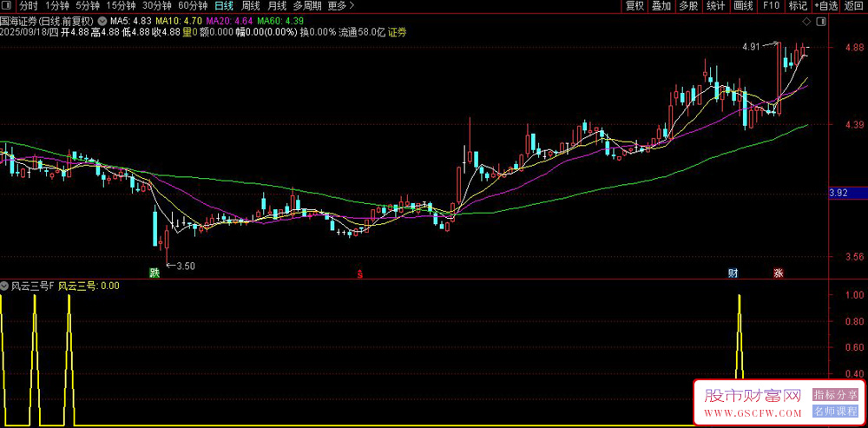Click the stock title 国海证券(日线,前复权)
This screenshot has height=428, width=868.
tap(48, 21)
